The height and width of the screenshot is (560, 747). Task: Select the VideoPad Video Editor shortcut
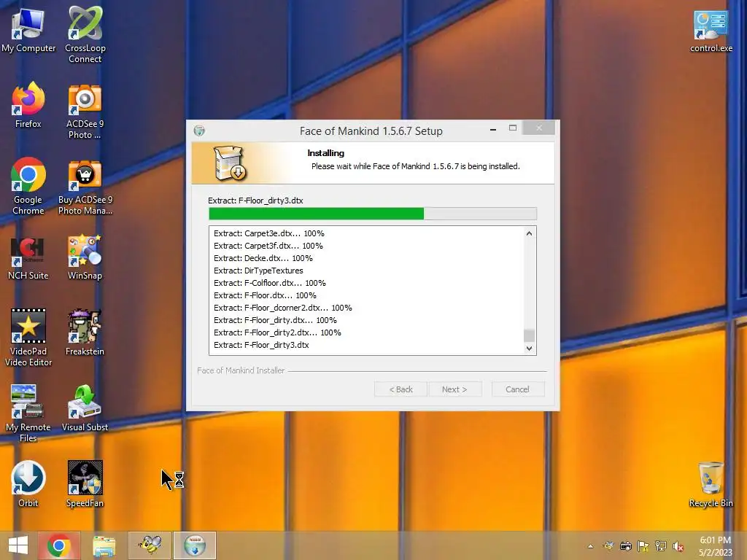point(28,338)
